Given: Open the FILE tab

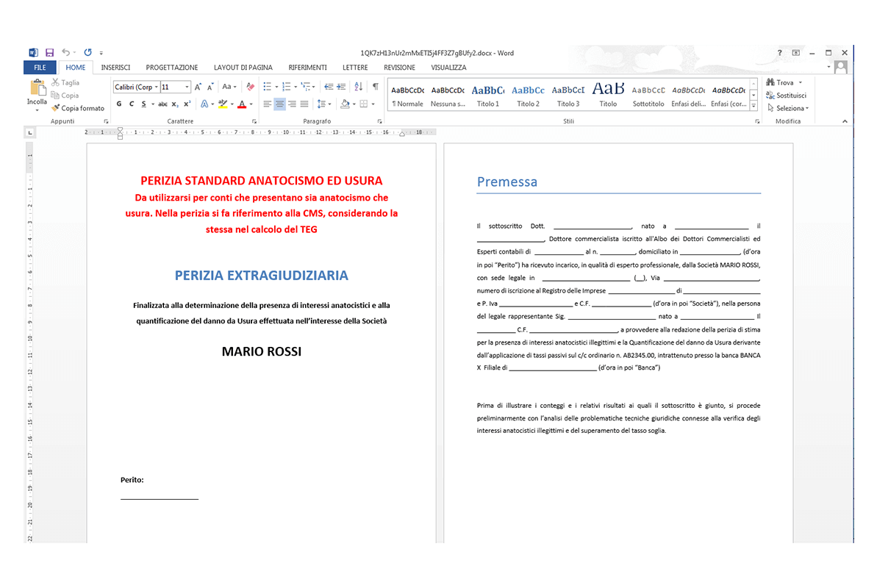Looking at the screenshot, I should point(40,68).
